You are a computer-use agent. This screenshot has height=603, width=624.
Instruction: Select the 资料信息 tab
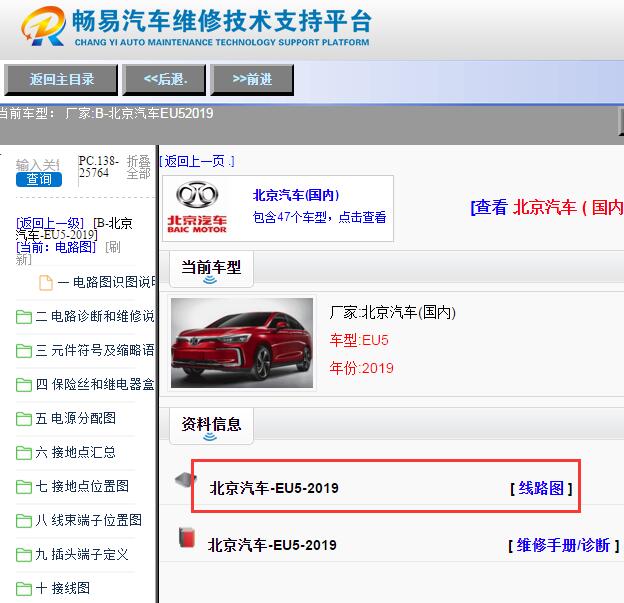coord(211,425)
